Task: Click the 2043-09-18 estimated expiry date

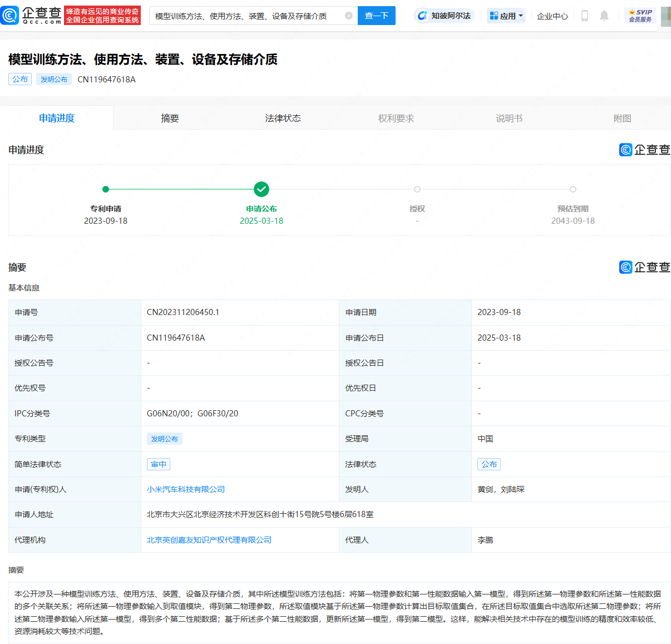Action: (573, 221)
